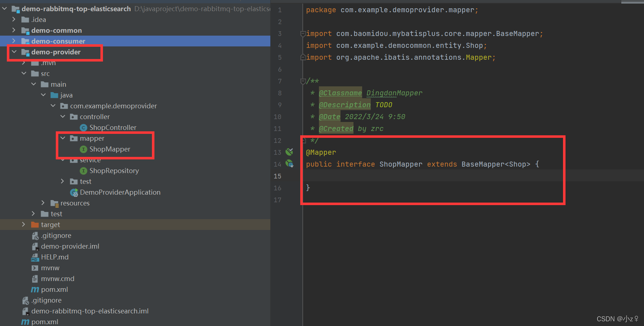644x326 pixels.
Task: Expand the resources folder
Action: pyautogui.click(x=43, y=203)
